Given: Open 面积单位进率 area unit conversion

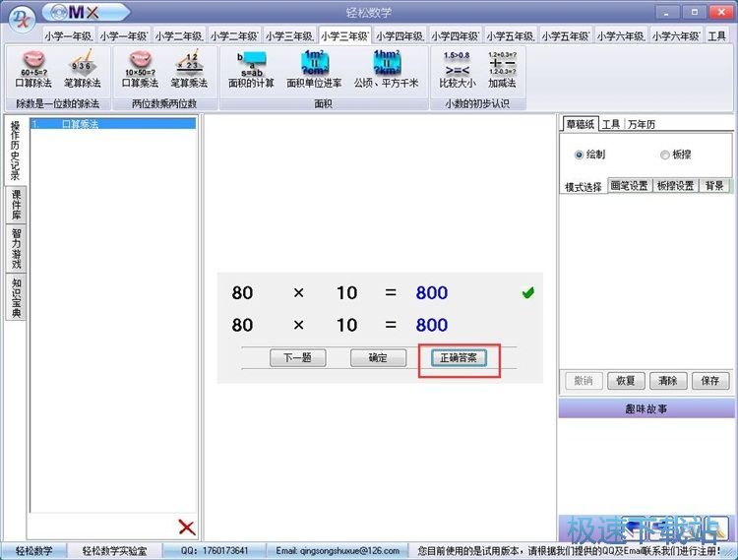Looking at the screenshot, I should coord(314,69).
